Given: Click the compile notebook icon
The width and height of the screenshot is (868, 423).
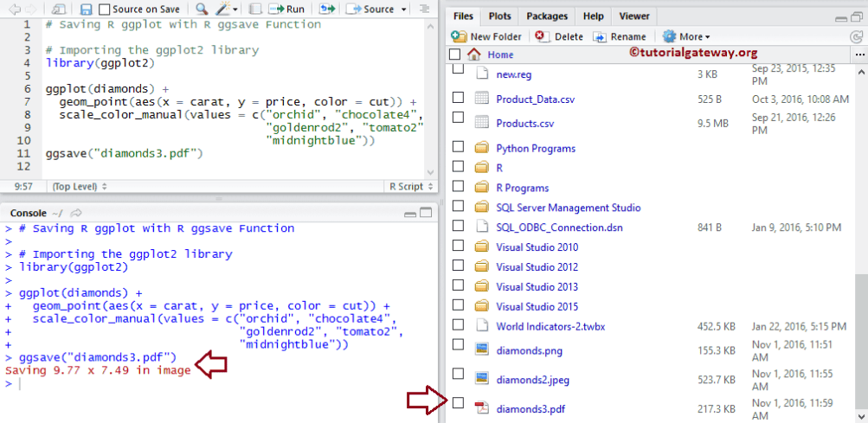Looking at the screenshot, I should (254, 9).
